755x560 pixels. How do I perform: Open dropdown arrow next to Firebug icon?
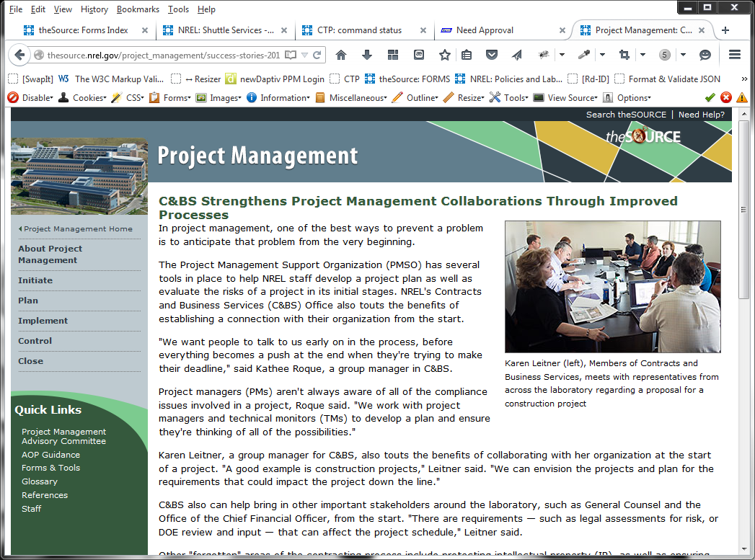[562, 55]
